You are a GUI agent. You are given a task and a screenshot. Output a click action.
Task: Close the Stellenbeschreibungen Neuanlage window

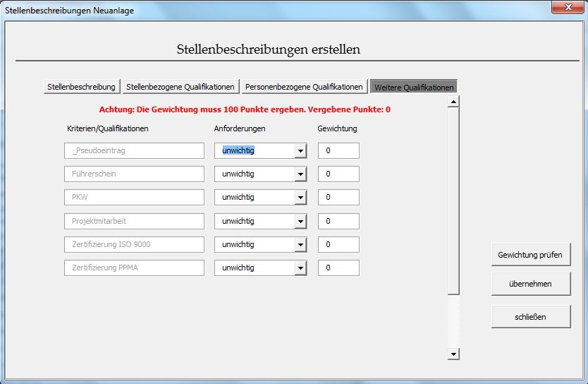[567, 8]
